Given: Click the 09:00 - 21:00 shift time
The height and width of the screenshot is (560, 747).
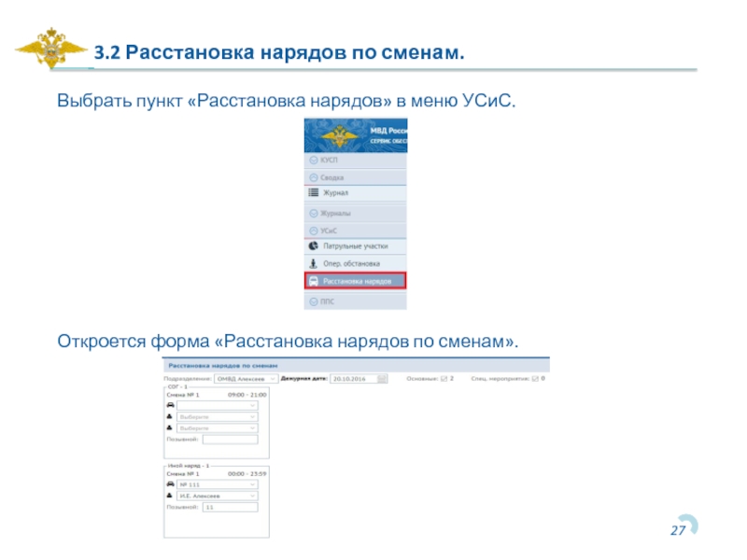Looking at the screenshot, I should [247, 395].
